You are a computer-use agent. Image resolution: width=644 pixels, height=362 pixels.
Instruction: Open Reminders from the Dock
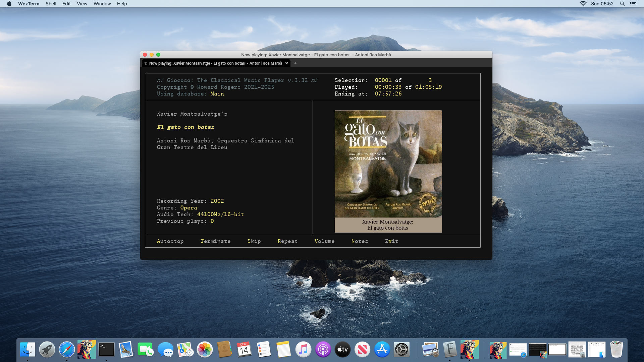(x=264, y=349)
